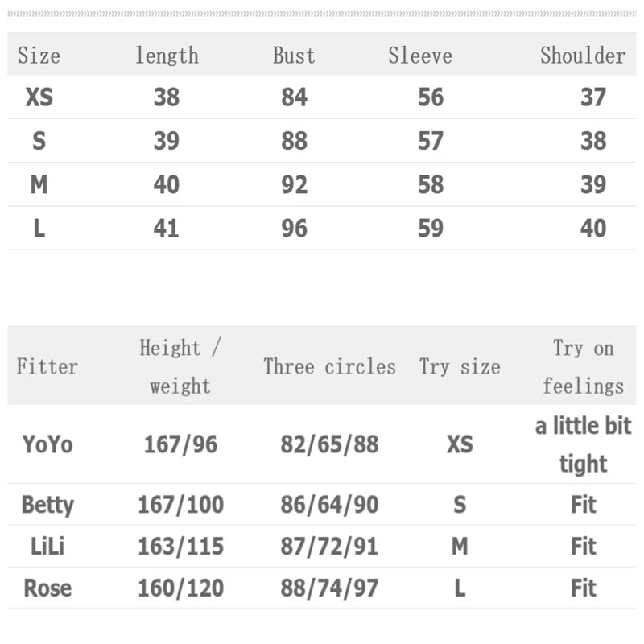Click the Try on feelings header
The image size is (644, 644).
583,366
